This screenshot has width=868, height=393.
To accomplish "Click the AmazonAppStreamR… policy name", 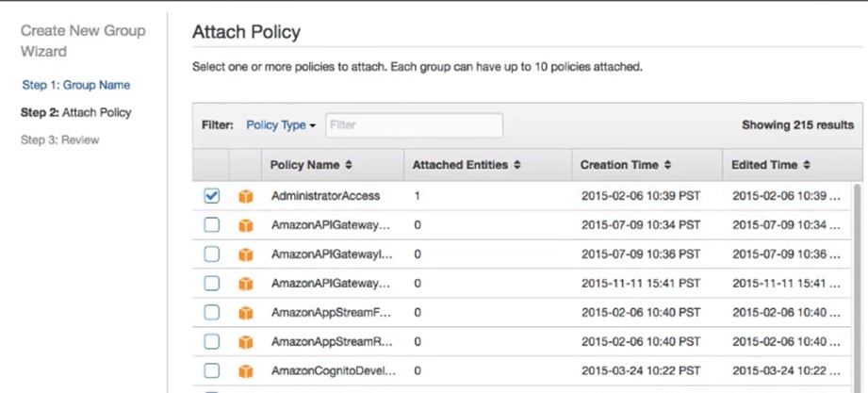I will 332,342.
